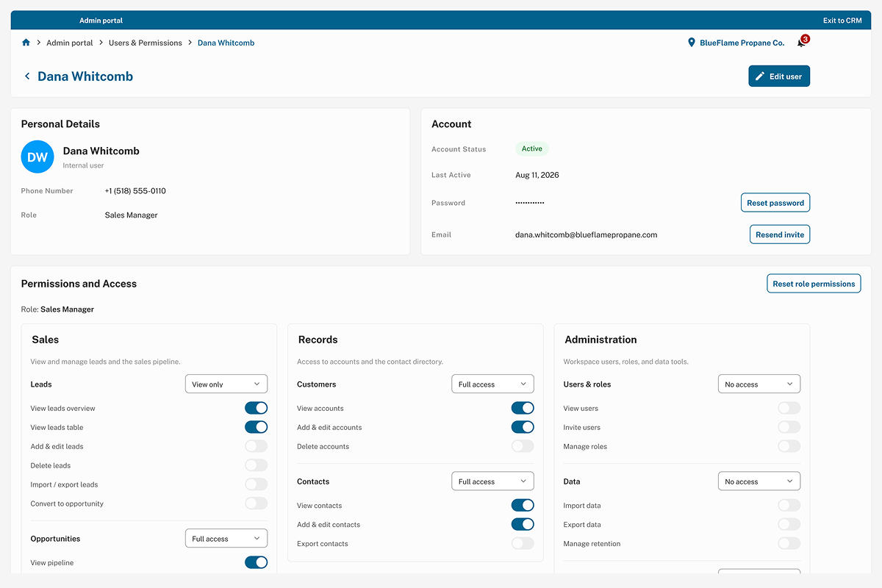This screenshot has height=588, width=882.
Task: Toggle View pipeline switch
Action: point(257,562)
